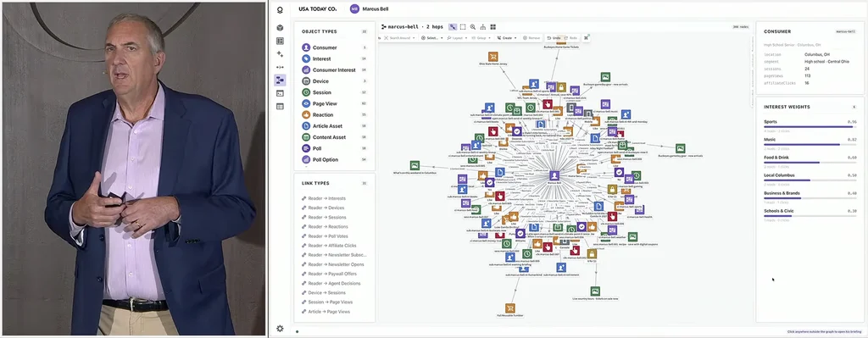Click the Undo button
This screenshot has width=868, height=338.
coord(554,37)
